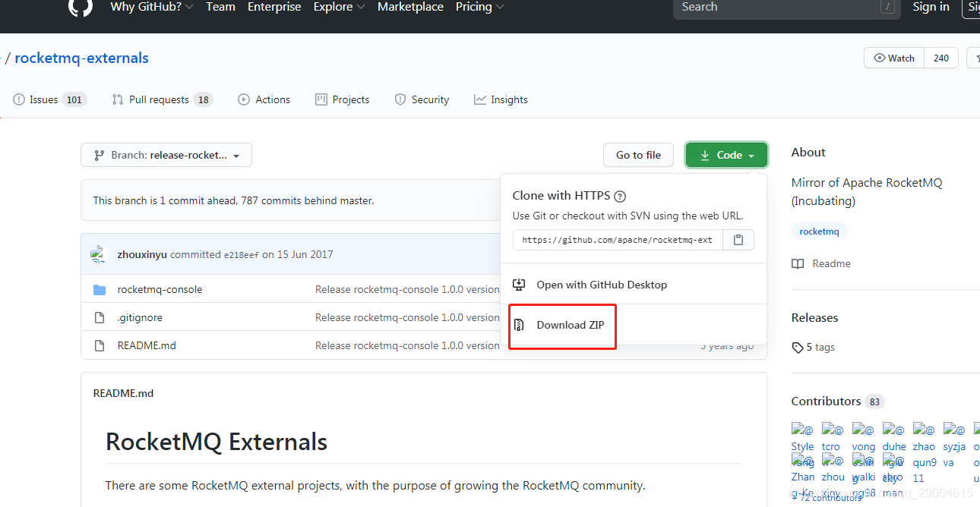Open the Contributors 83 heading link
Viewport: 980px width, 507px height.
point(838,401)
